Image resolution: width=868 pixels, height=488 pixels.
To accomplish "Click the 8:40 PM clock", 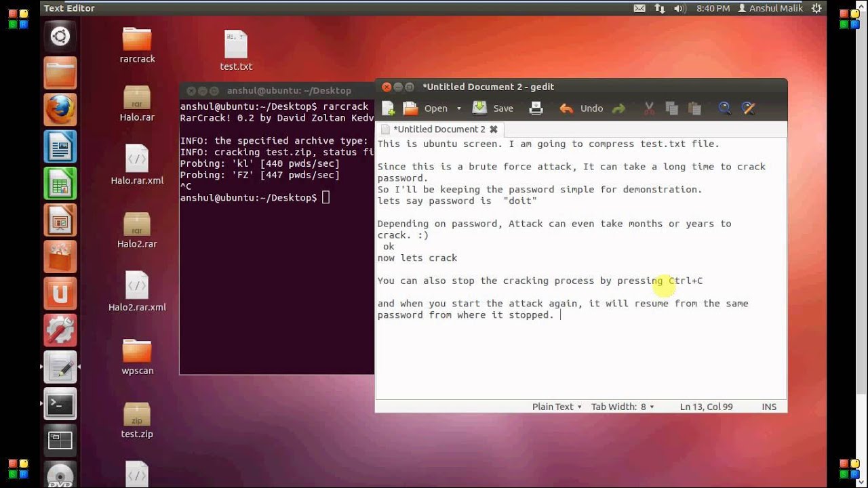I will [x=713, y=8].
